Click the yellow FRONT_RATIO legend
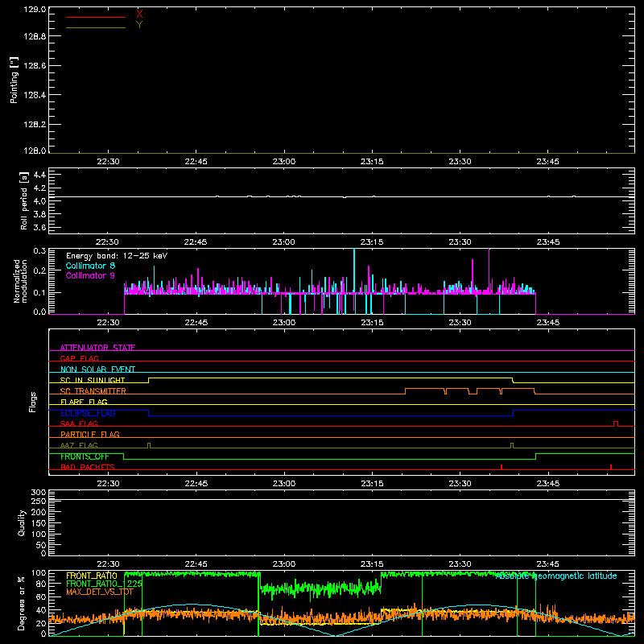This screenshot has height=644, width=644. (x=92, y=576)
